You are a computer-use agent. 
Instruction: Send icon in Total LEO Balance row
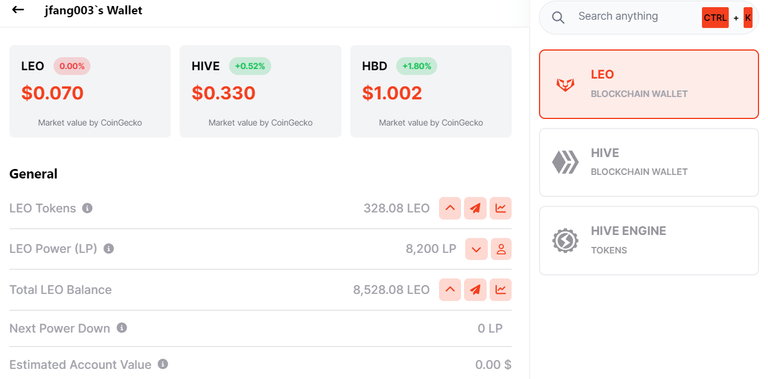click(475, 290)
